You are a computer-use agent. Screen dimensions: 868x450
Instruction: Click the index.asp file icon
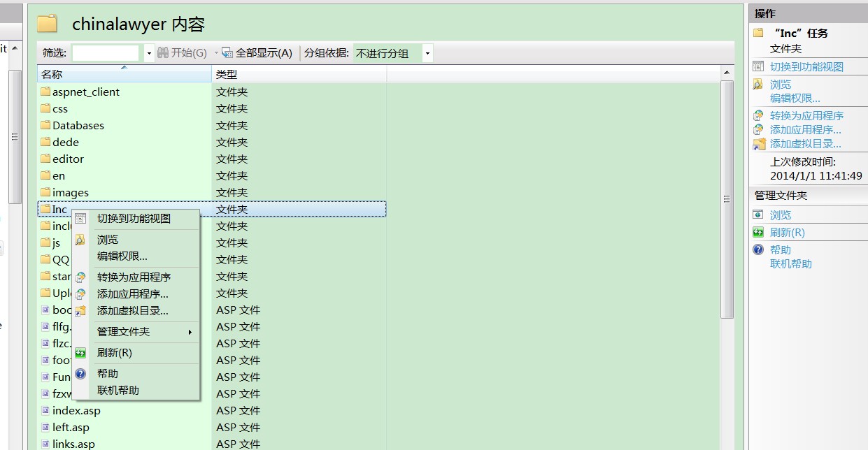[45, 410]
